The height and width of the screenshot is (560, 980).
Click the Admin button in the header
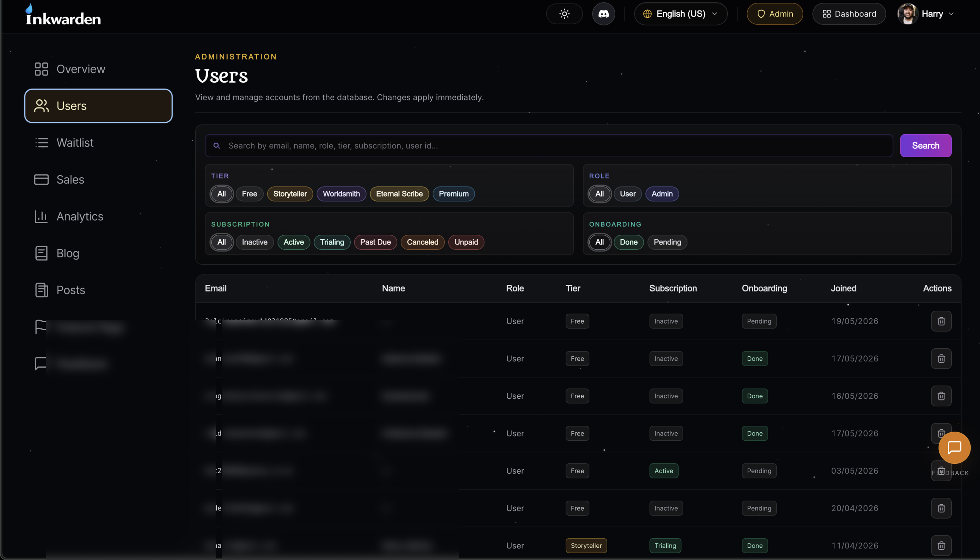click(x=775, y=14)
